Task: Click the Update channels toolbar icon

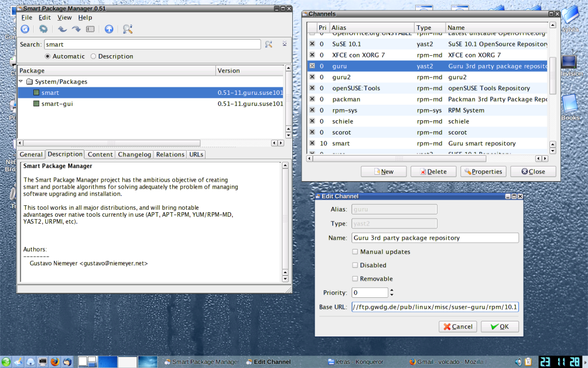Action: coord(25,29)
